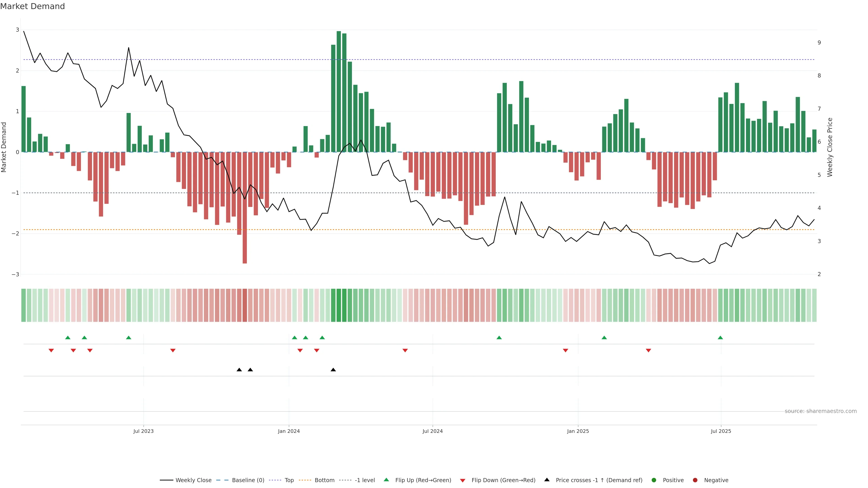868x488 pixels.
Task: Click the Market Demand chart title
Action: coord(33,6)
